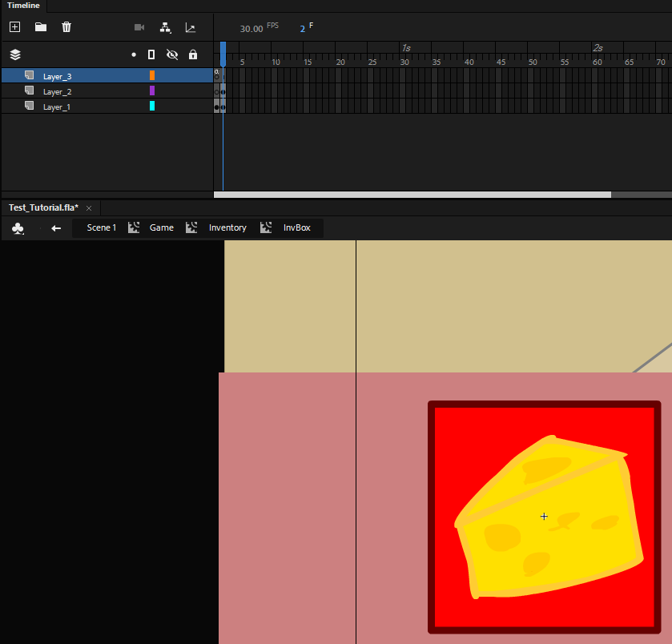Click frame 30 on the timeline ruler
This screenshot has height=644, width=672.
pyautogui.click(x=404, y=62)
